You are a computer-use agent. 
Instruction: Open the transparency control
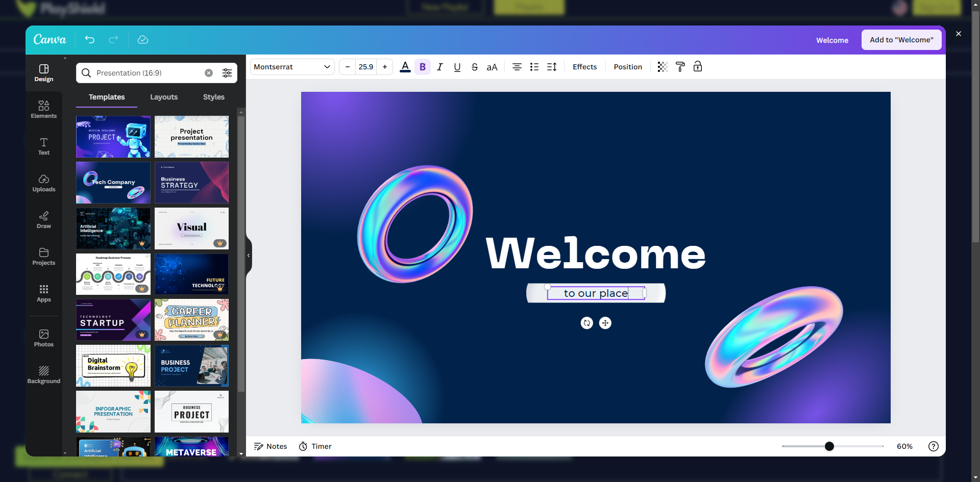[663, 67]
